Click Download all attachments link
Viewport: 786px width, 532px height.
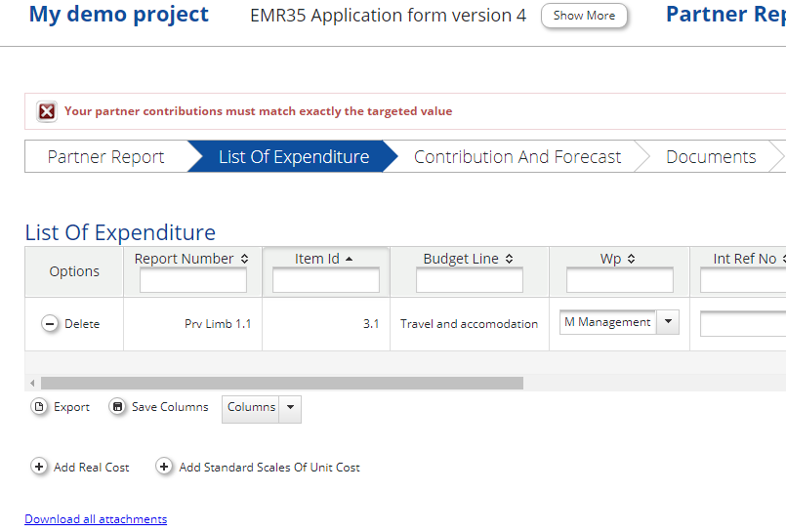(x=96, y=519)
